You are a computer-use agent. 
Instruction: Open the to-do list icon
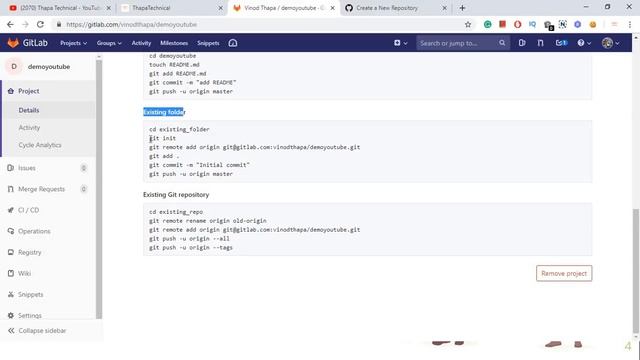click(562, 43)
